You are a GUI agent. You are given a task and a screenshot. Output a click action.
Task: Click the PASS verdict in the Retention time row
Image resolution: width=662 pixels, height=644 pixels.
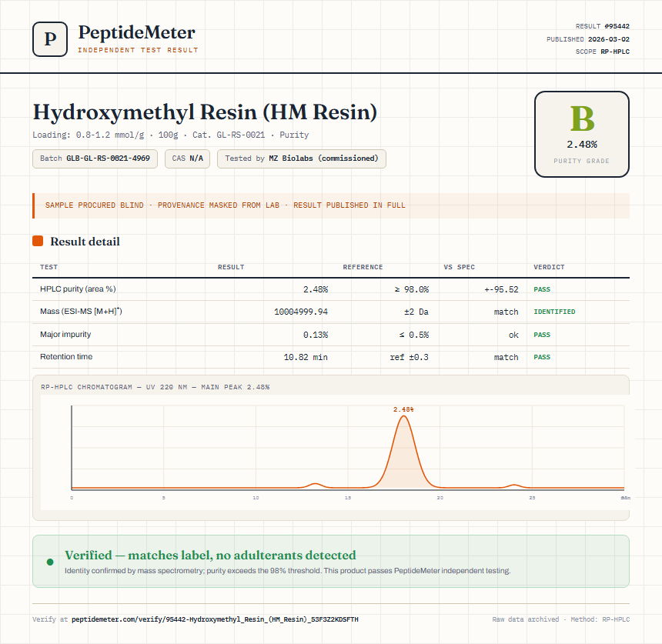tap(542, 357)
